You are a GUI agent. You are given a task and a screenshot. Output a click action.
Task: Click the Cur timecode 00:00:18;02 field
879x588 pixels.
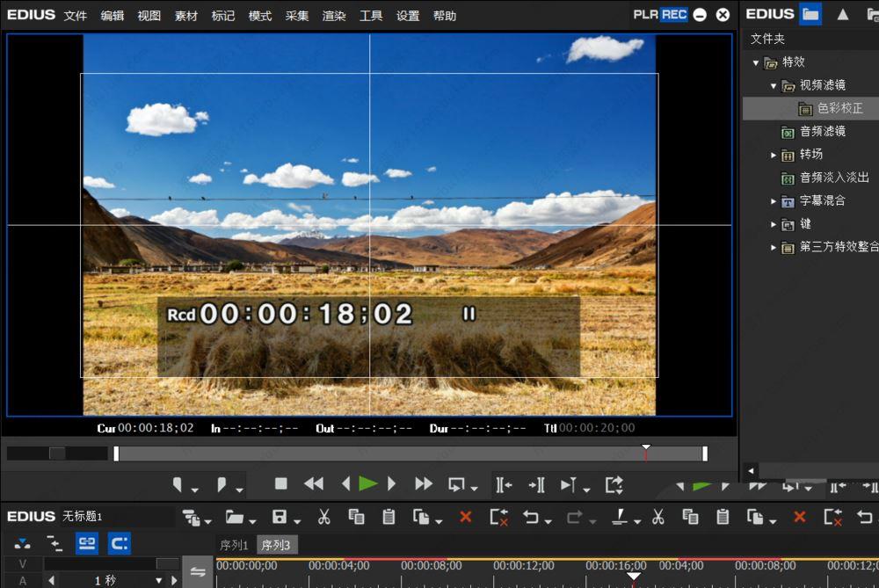[156, 428]
